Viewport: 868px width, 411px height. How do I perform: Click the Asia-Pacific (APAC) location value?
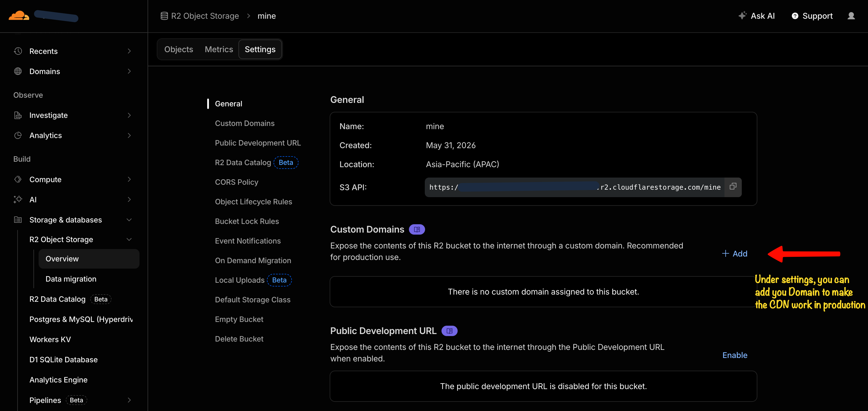pyautogui.click(x=462, y=164)
